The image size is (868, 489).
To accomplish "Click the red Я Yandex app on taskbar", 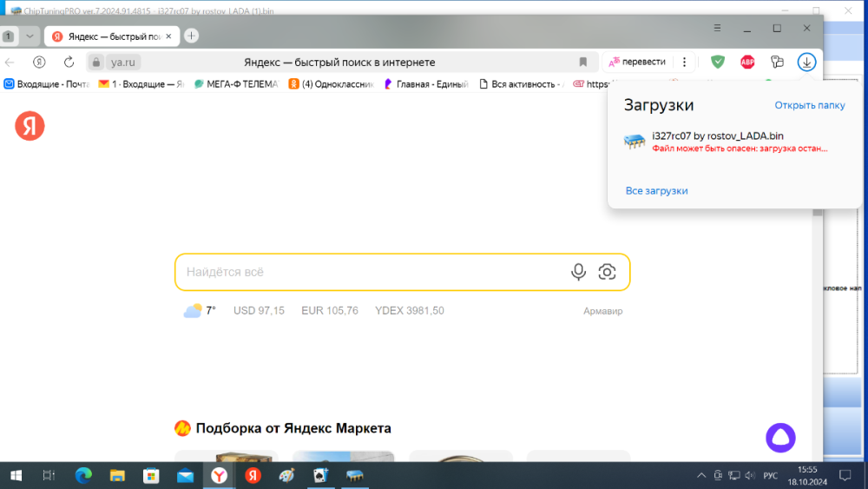I will pyautogui.click(x=253, y=475).
